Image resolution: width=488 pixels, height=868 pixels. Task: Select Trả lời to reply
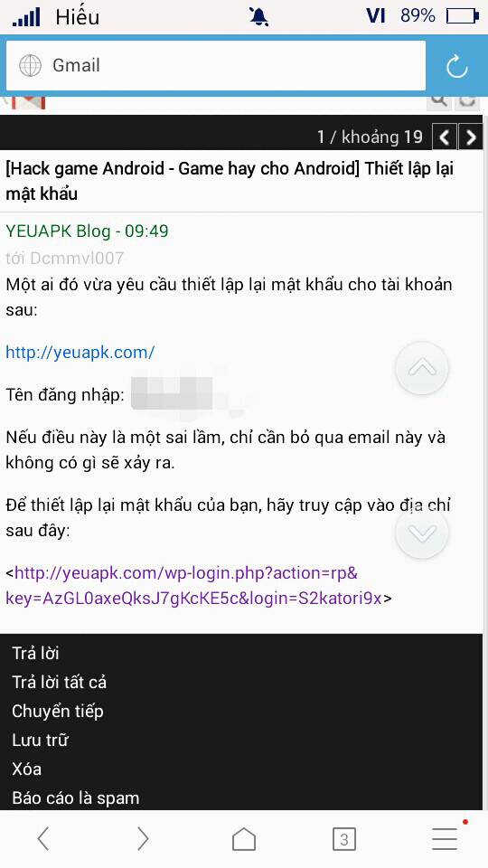pos(35,654)
